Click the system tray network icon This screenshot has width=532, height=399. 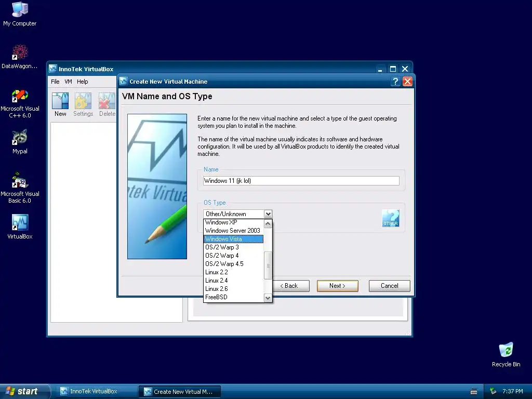coord(494,391)
